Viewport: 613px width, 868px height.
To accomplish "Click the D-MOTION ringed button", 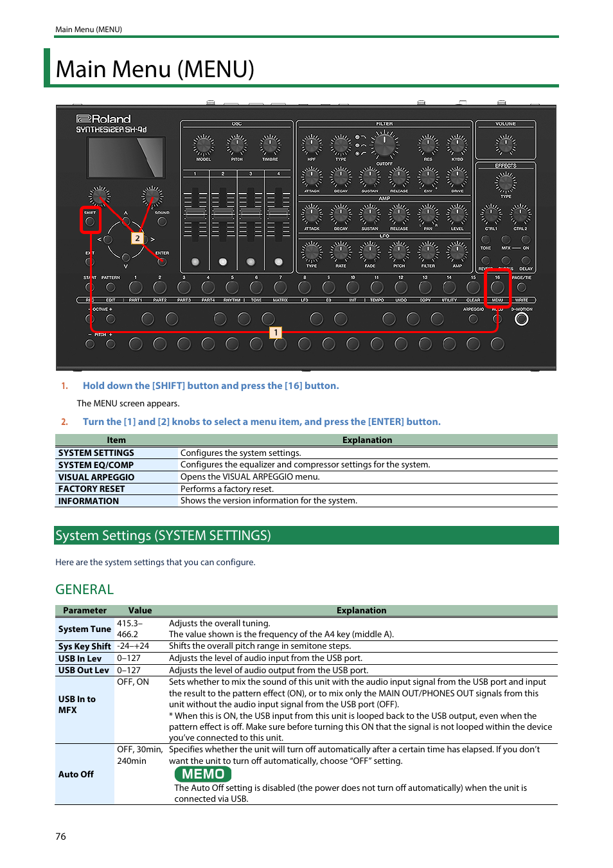I will [x=522, y=319].
